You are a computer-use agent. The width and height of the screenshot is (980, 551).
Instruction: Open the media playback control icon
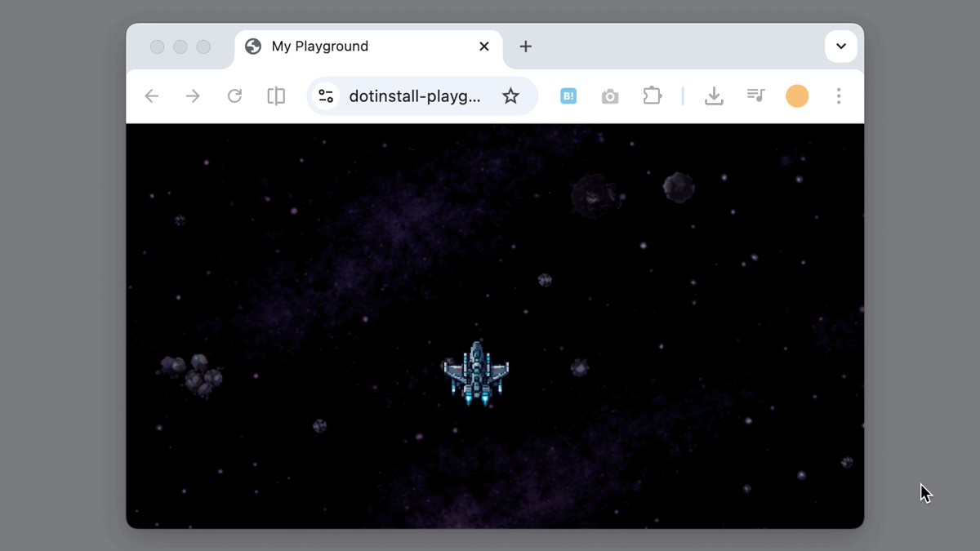(755, 96)
